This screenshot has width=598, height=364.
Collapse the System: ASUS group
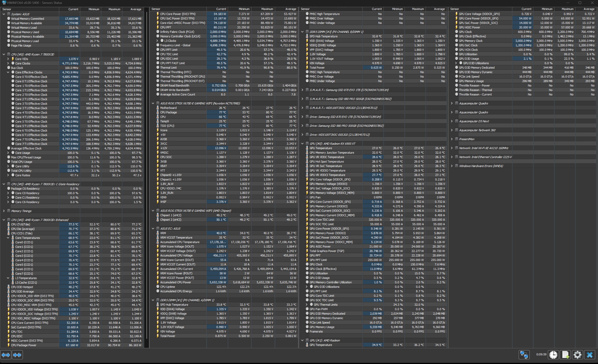coord(4,14)
